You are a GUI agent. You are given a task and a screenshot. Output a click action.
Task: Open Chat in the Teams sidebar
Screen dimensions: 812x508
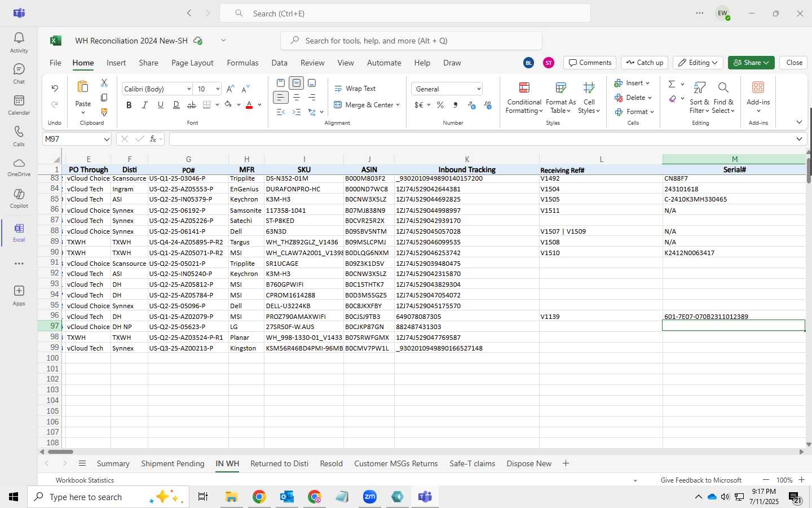tap(19, 73)
